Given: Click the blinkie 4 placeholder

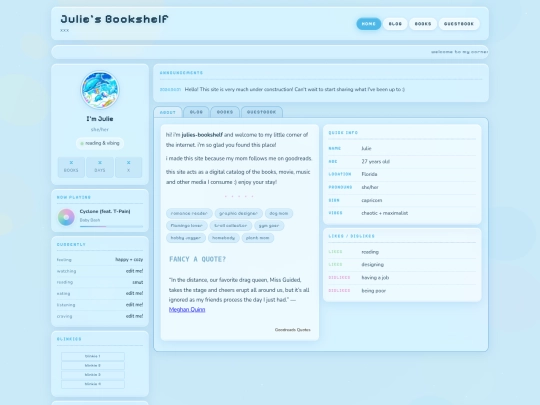Looking at the screenshot, I should pyautogui.click(x=93, y=384).
